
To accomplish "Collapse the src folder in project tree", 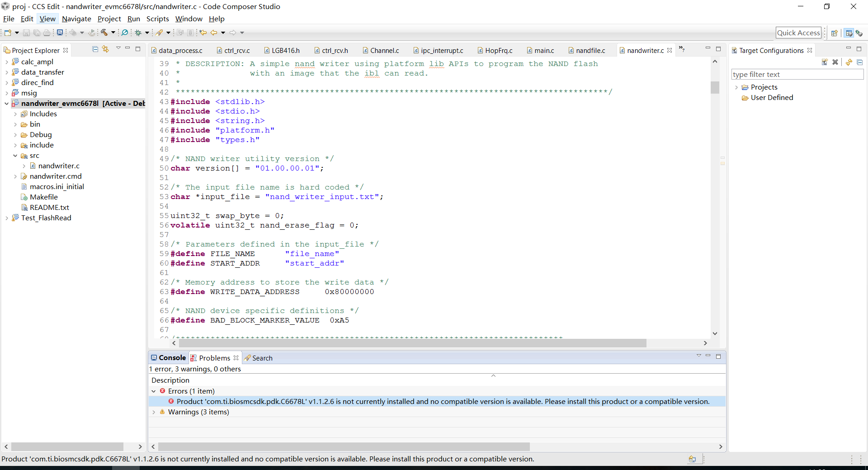I will [15, 156].
